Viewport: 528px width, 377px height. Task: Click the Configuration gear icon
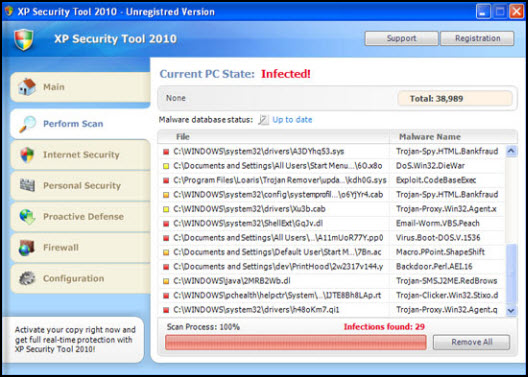pyautogui.click(x=27, y=279)
